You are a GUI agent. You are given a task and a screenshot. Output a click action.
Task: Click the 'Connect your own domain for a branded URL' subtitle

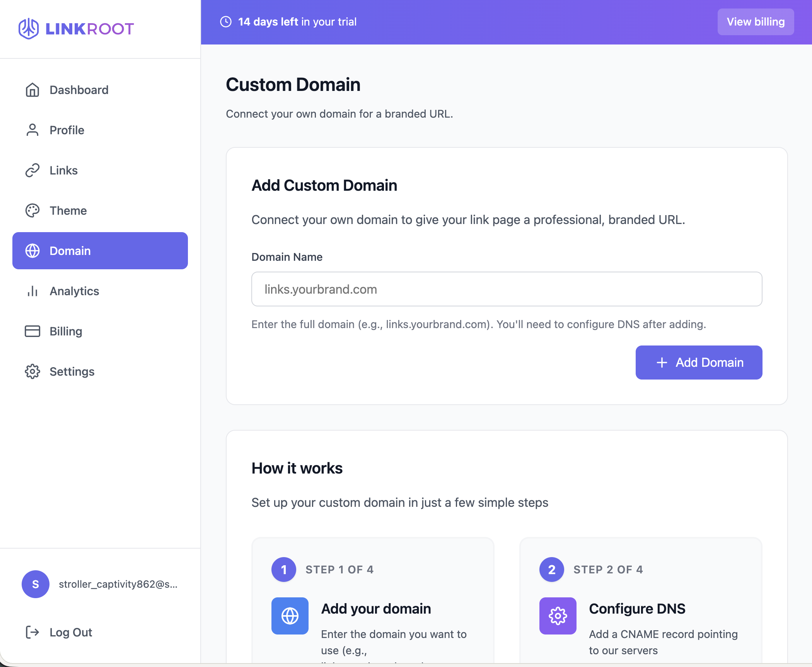click(x=339, y=114)
